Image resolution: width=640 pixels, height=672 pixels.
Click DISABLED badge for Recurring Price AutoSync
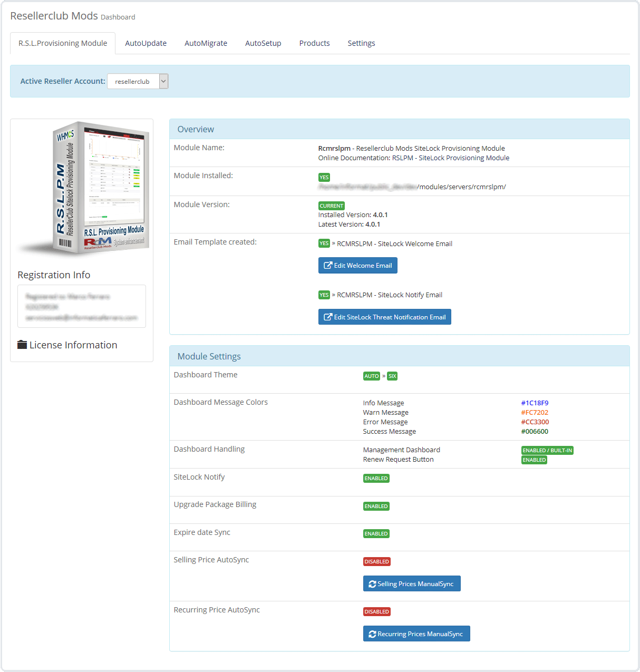[x=377, y=612]
